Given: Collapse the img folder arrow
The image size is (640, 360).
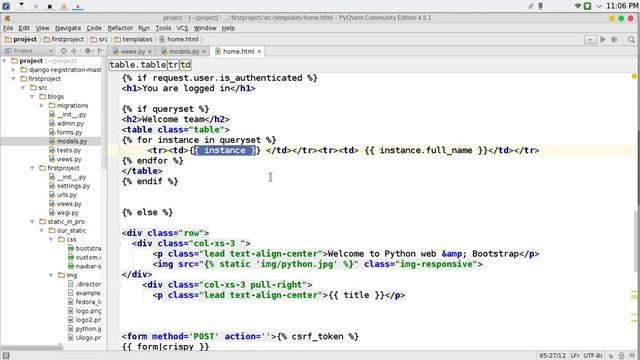Looking at the screenshot, I should pos(51,275).
